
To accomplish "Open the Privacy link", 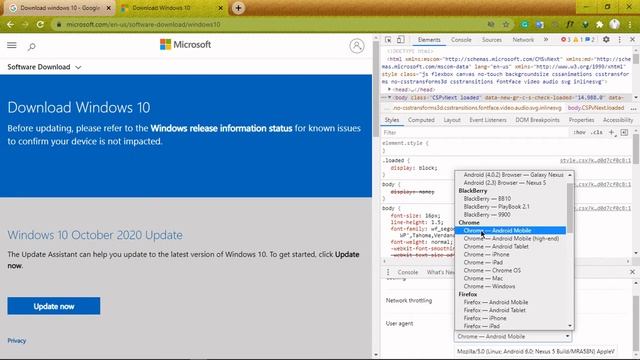I will click(17, 340).
